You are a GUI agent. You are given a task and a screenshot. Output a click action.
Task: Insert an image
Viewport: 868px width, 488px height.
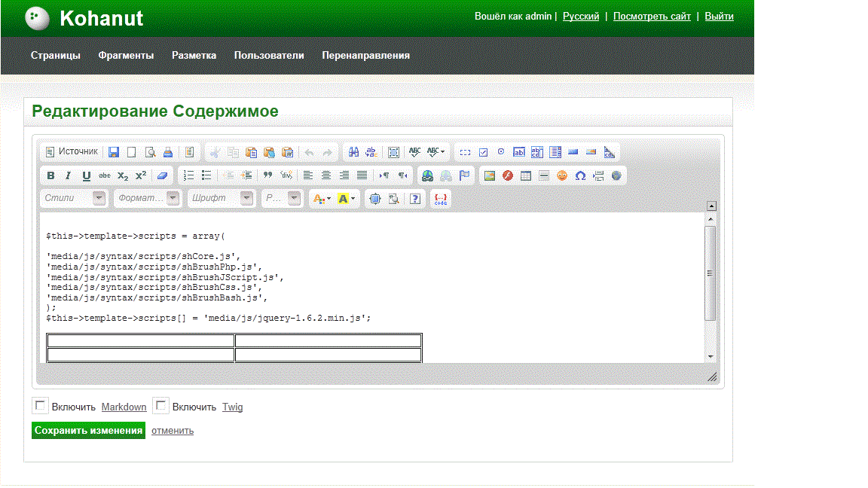coord(489,175)
